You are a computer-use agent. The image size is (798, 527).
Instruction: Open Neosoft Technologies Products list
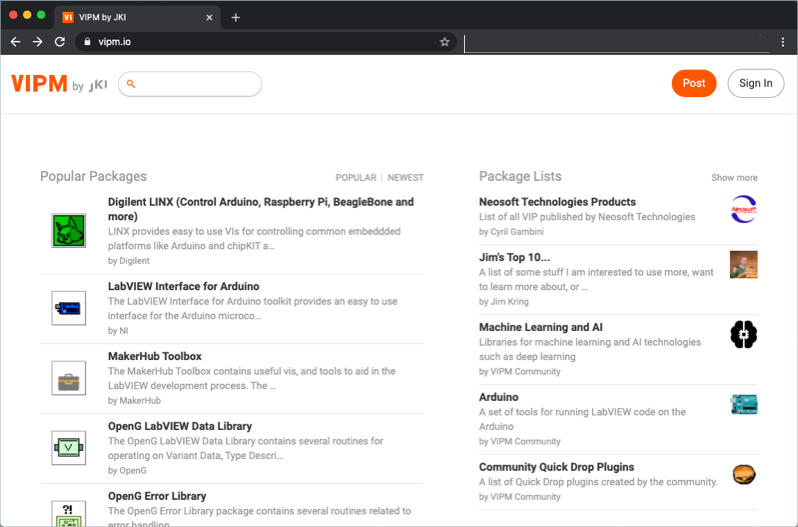pos(557,202)
